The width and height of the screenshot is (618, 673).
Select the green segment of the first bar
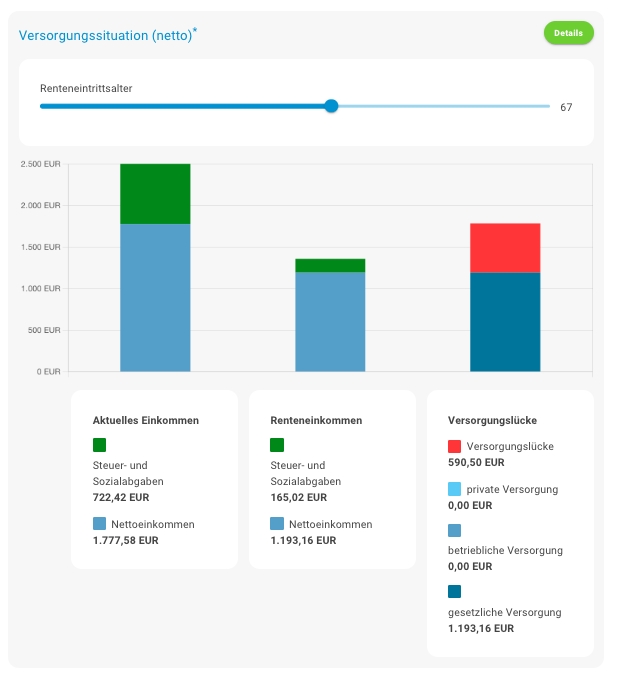click(x=155, y=194)
